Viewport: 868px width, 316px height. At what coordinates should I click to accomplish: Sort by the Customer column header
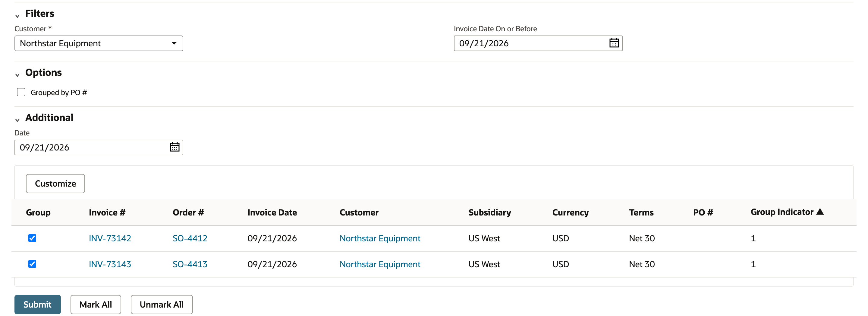(359, 212)
